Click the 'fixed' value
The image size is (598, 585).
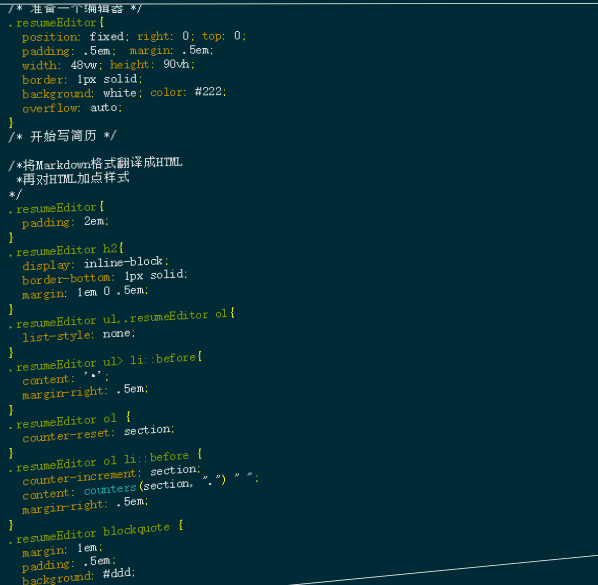click(x=106, y=37)
